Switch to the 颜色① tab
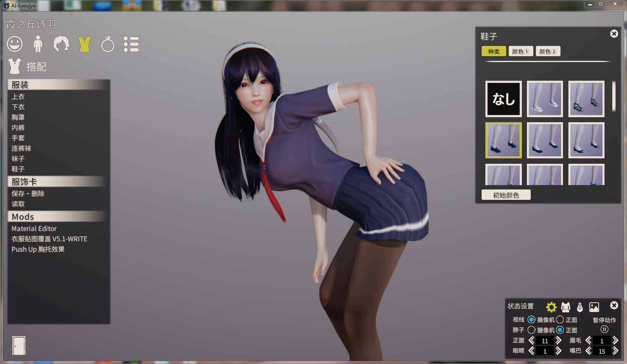Image resolution: width=627 pixels, height=364 pixels. pos(521,52)
